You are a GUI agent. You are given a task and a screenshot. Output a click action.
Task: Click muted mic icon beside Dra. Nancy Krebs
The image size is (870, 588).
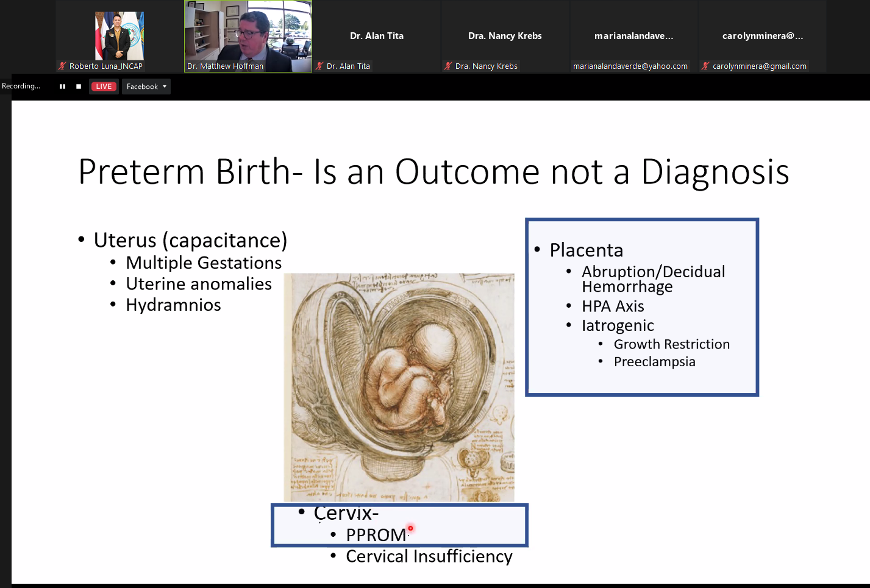448,66
